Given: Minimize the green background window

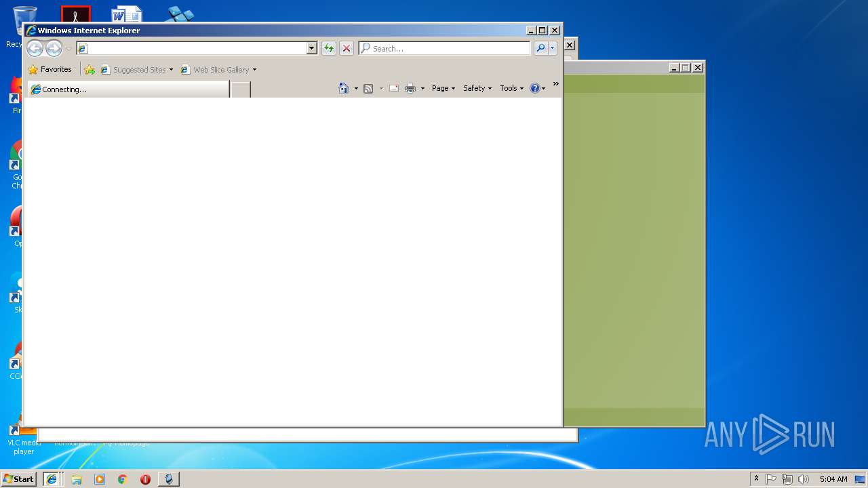Looking at the screenshot, I should pos(674,68).
